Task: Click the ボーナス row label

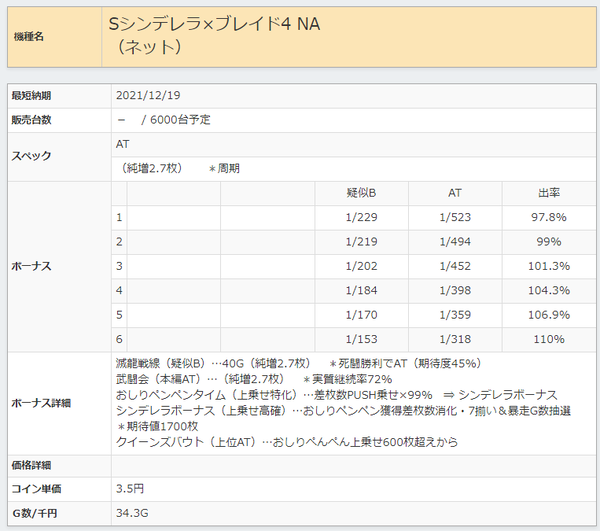Action: point(31,266)
